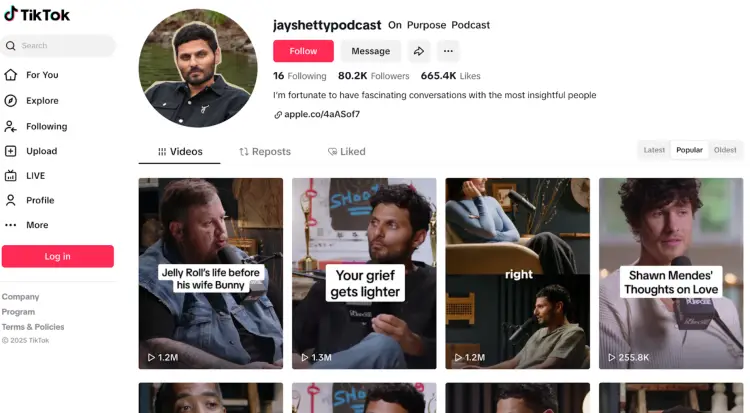Click the jayshettypodcast profile picture
This screenshot has width=750, height=413.
tap(198, 68)
